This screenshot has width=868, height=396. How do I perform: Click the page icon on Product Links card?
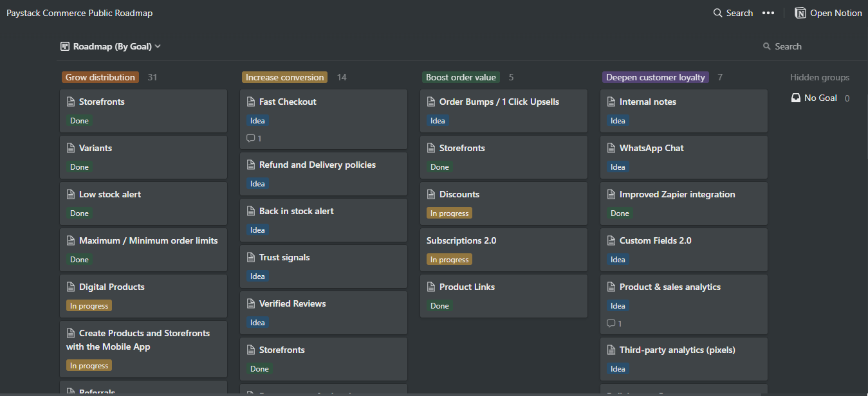click(x=431, y=287)
